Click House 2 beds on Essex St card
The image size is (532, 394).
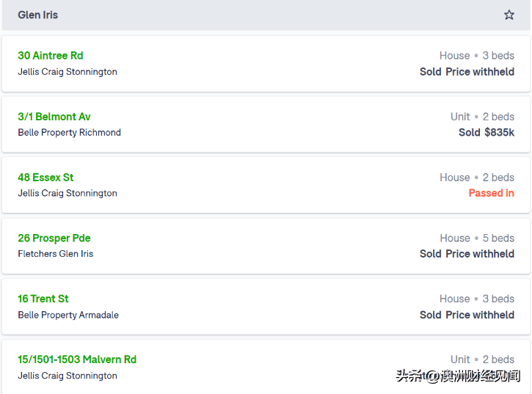point(477,178)
